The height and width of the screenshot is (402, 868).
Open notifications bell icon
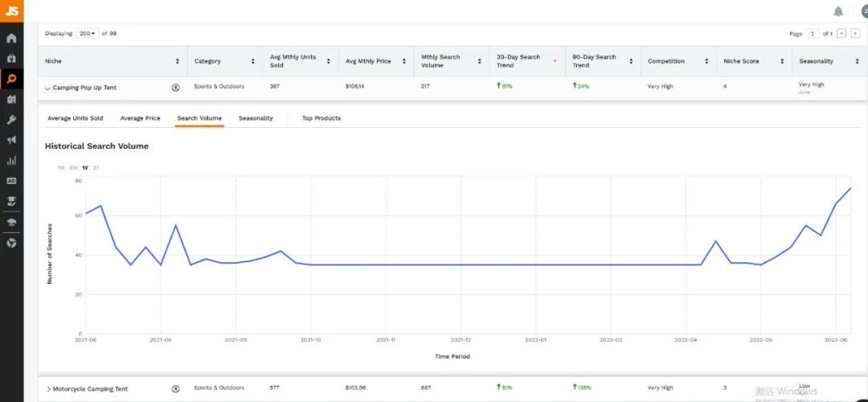pyautogui.click(x=838, y=11)
